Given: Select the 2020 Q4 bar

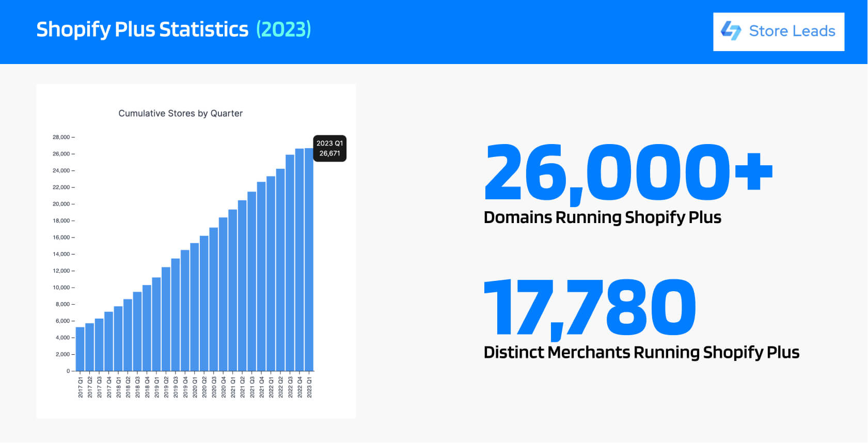Looking at the screenshot, I should (223, 294).
